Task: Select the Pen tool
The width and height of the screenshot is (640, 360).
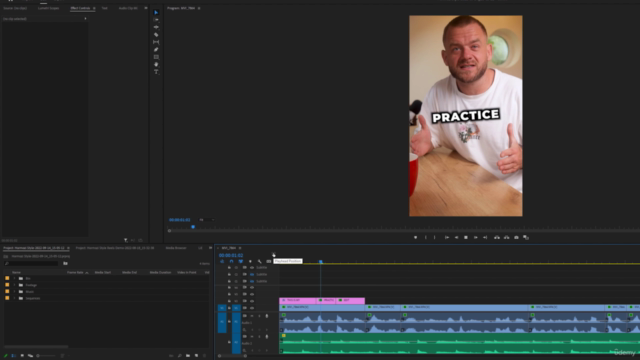Action: click(156, 49)
